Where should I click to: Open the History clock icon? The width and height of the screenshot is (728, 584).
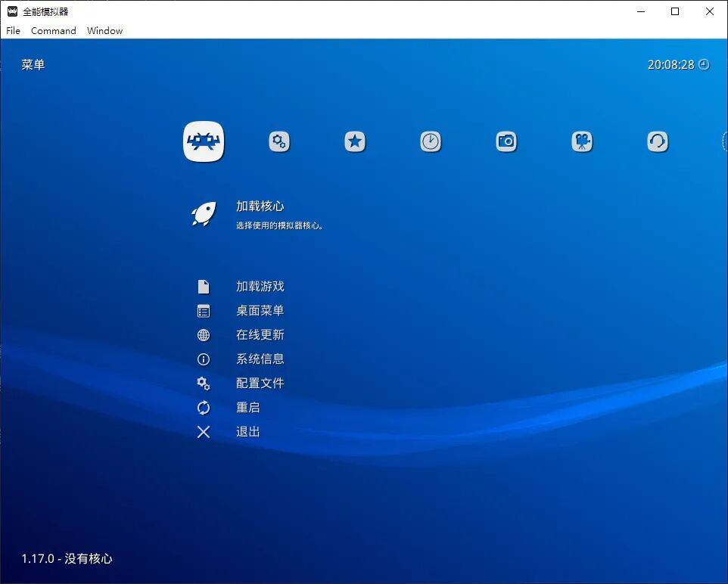tap(431, 141)
